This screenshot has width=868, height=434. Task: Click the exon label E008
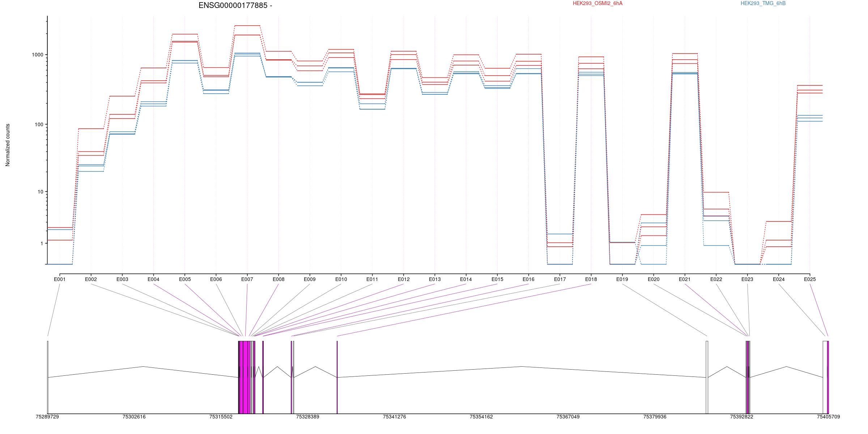pos(278,279)
